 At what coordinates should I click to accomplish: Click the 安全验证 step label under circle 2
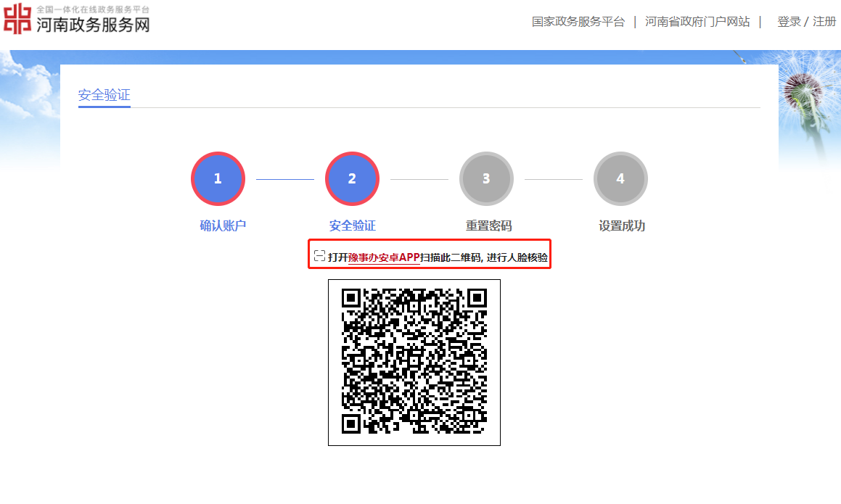click(353, 226)
